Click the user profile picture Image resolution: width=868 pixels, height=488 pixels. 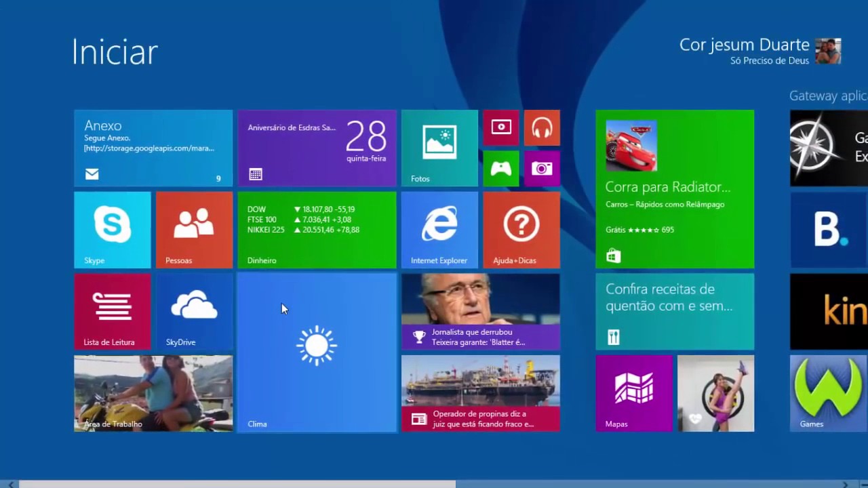[x=828, y=51]
